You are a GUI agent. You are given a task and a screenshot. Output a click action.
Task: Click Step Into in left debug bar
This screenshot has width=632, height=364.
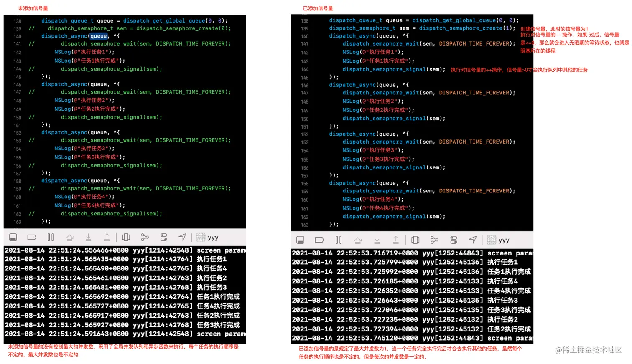(88, 238)
